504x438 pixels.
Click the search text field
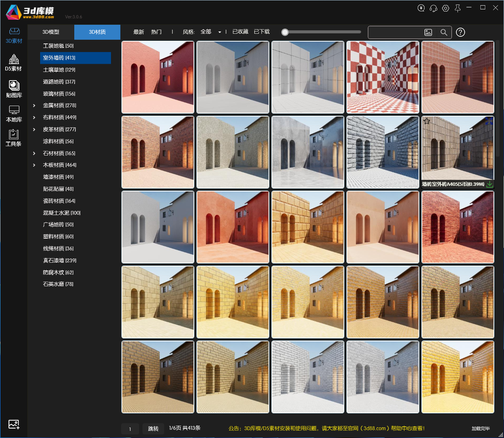point(395,33)
